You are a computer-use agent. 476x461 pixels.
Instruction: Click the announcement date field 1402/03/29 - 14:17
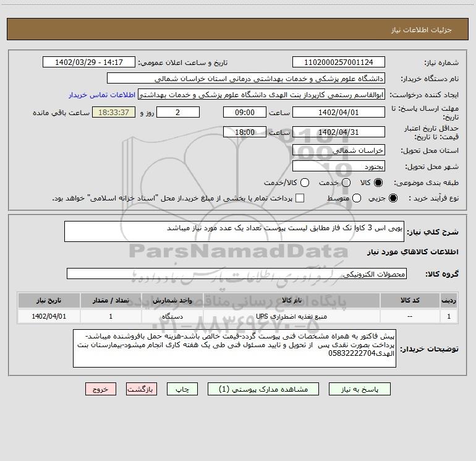[x=89, y=62]
